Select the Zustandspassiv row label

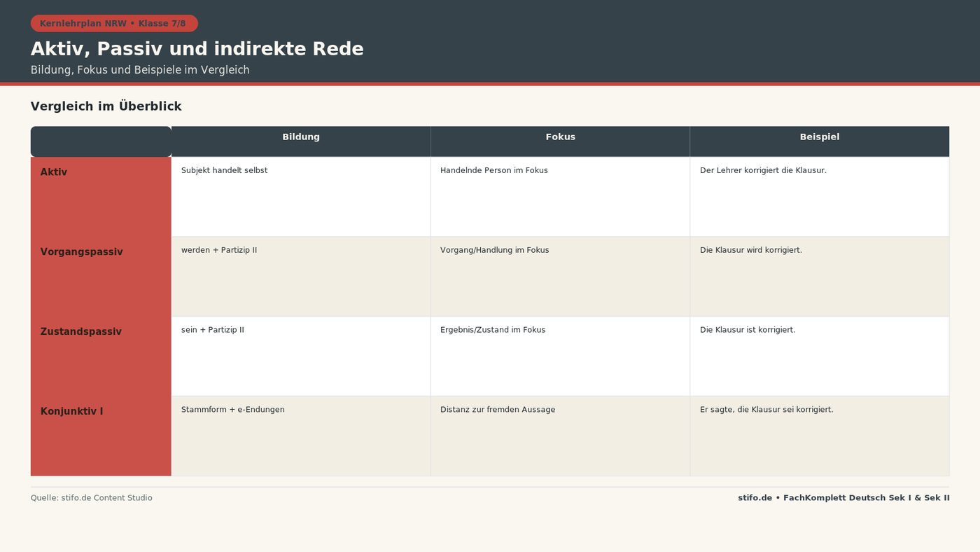click(x=101, y=357)
